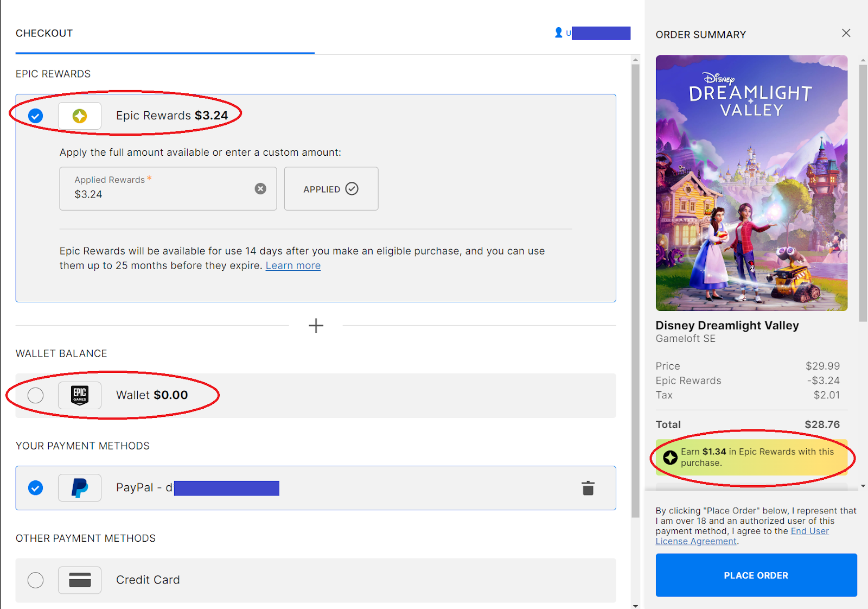
Task: Click the checkout list scrollbar down arrow
Action: [635, 605]
